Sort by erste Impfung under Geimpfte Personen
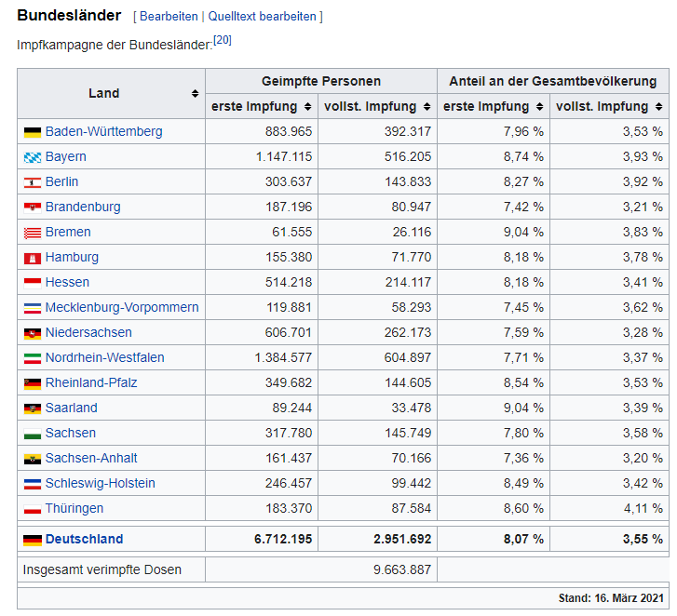 point(309,107)
